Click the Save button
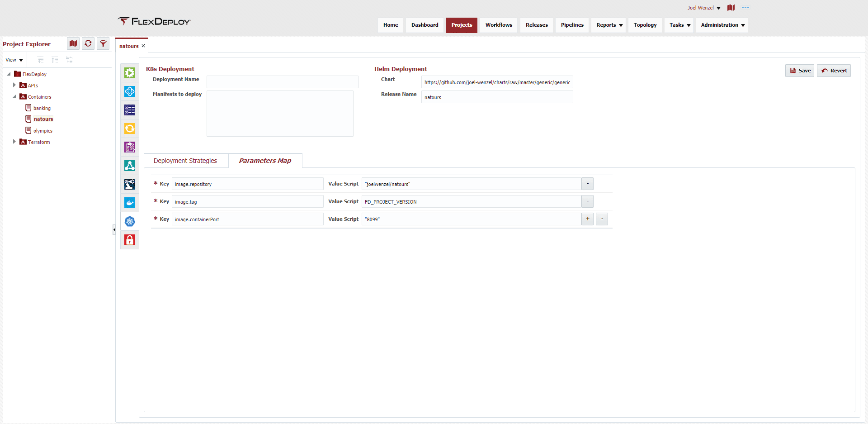The width and height of the screenshot is (868, 424). tap(800, 71)
